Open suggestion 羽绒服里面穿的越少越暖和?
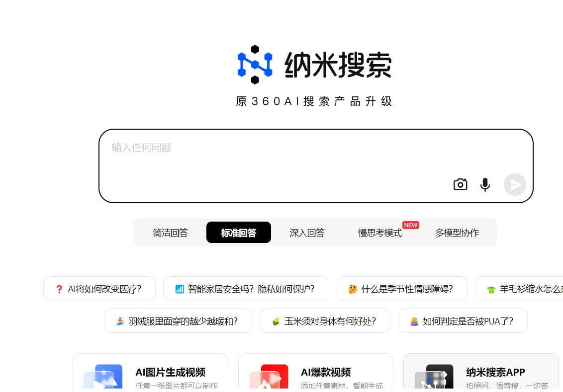The width and height of the screenshot is (563, 392). (x=178, y=321)
